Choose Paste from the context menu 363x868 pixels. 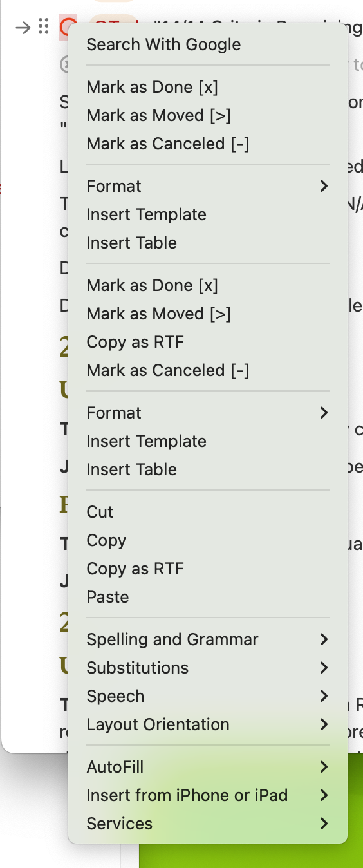pos(107,597)
